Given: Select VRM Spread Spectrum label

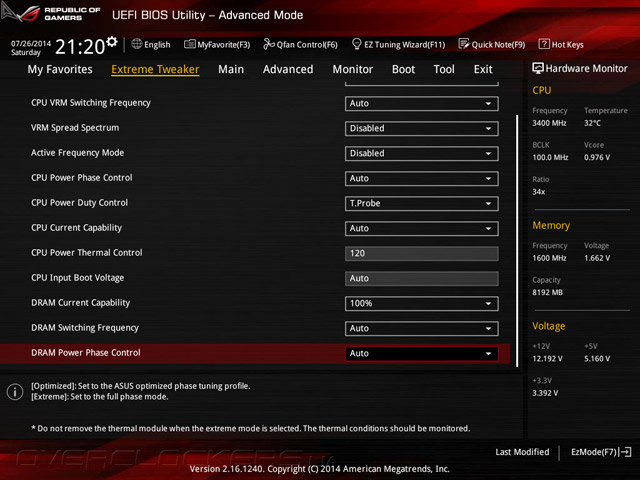Looking at the screenshot, I should [75, 128].
